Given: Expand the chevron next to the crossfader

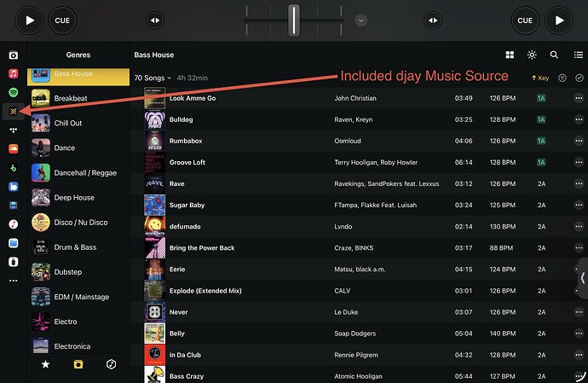Looking at the screenshot, I should (x=361, y=20).
